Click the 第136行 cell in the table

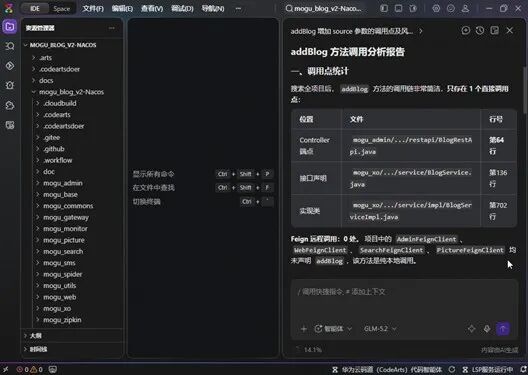[498, 178]
